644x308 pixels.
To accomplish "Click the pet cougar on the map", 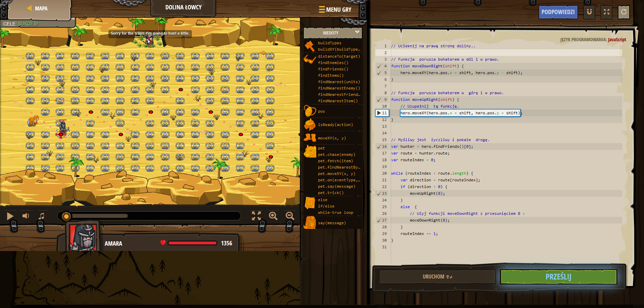I will pos(33,120).
